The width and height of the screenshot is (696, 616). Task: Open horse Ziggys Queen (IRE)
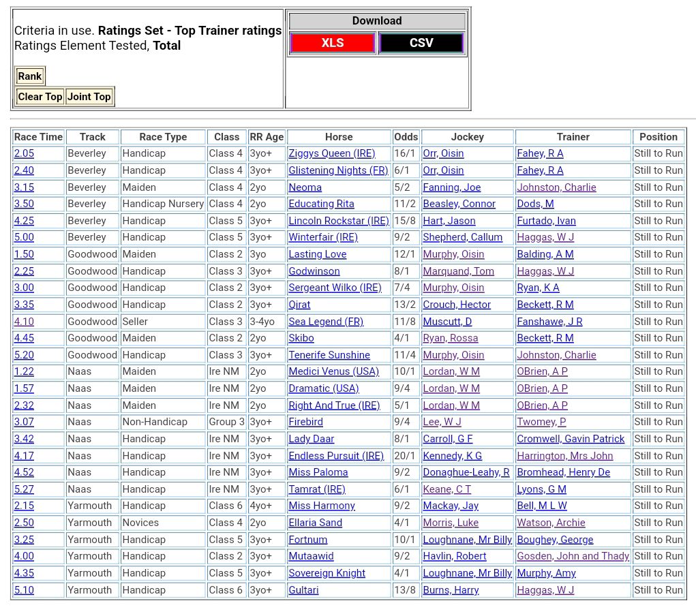point(331,153)
